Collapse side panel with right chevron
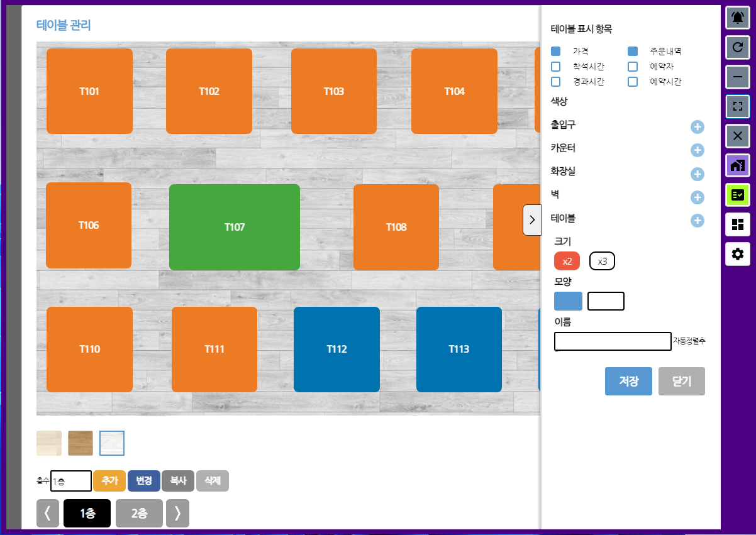Screen dimensions: 756x535 531,220
